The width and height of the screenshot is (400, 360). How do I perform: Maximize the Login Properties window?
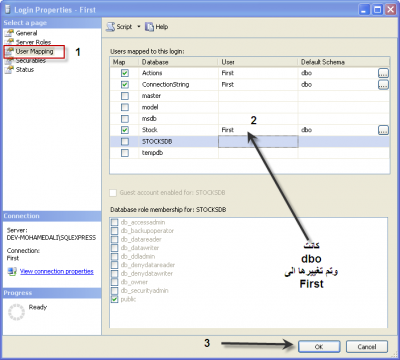point(378,10)
